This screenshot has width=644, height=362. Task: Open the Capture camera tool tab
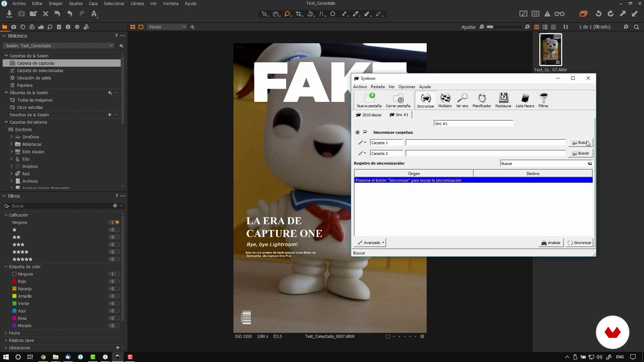[14, 27]
